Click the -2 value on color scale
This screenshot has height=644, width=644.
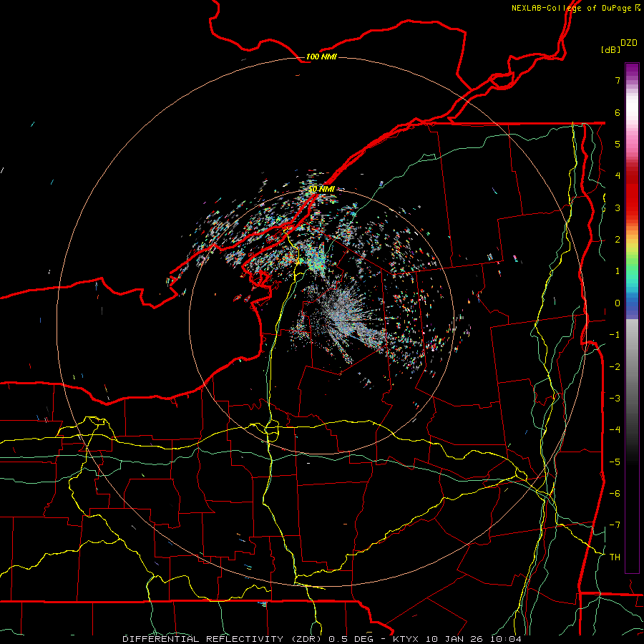(x=615, y=366)
